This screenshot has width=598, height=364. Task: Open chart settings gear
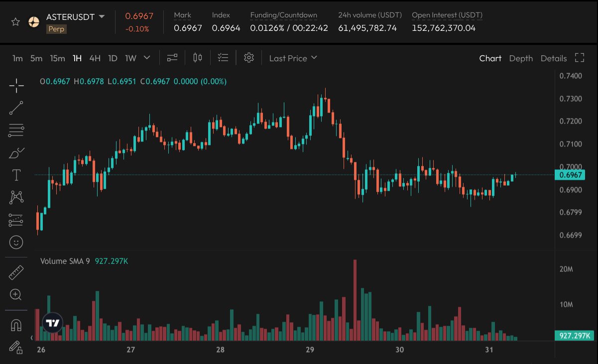click(249, 58)
